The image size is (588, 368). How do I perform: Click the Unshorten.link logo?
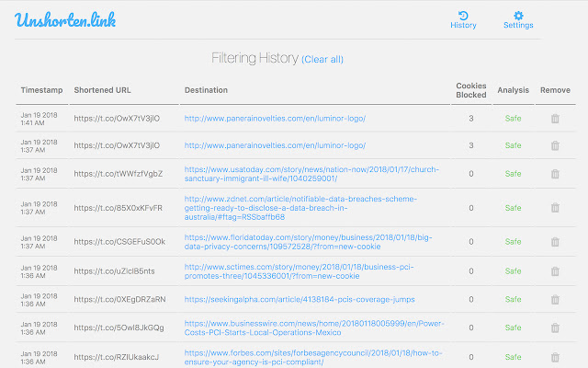pyautogui.click(x=65, y=20)
